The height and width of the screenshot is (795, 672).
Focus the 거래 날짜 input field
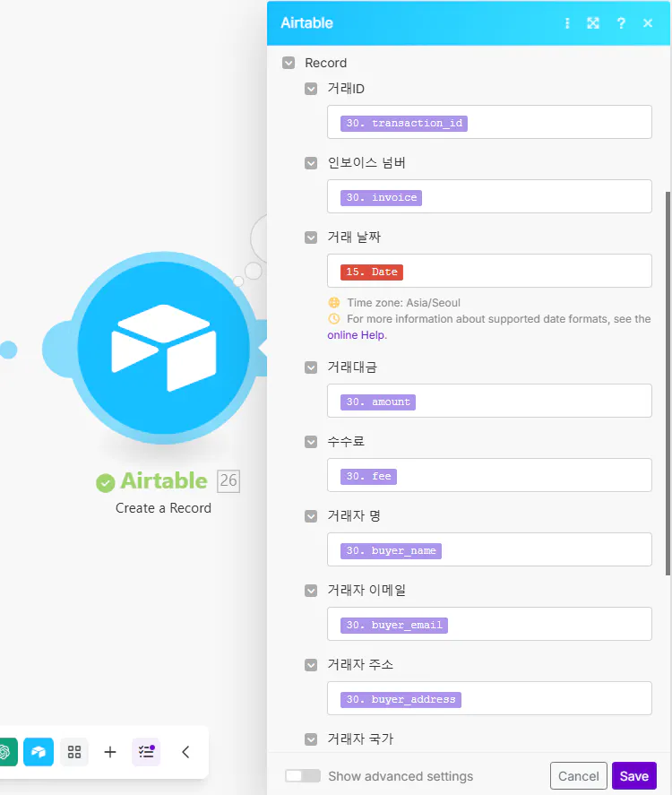pyautogui.click(x=489, y=271)
